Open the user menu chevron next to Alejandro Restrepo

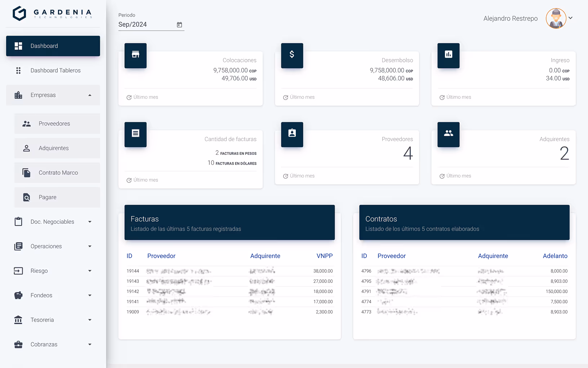coord(571,18)
